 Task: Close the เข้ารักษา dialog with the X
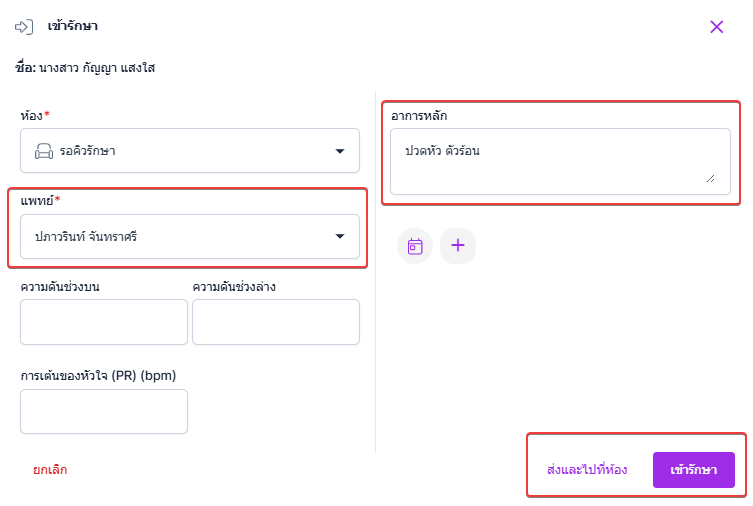pyautogui.click(x=716, y=27)
